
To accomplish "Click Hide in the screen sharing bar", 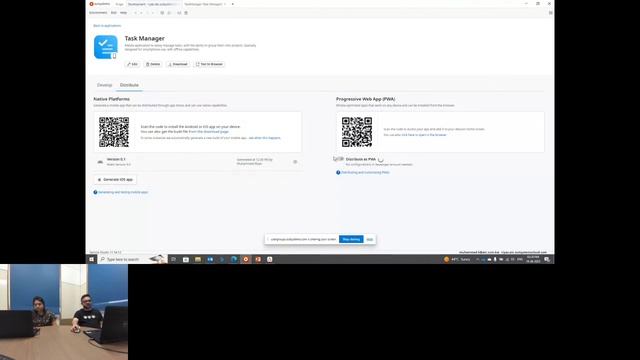I will (x=369, y=239).
